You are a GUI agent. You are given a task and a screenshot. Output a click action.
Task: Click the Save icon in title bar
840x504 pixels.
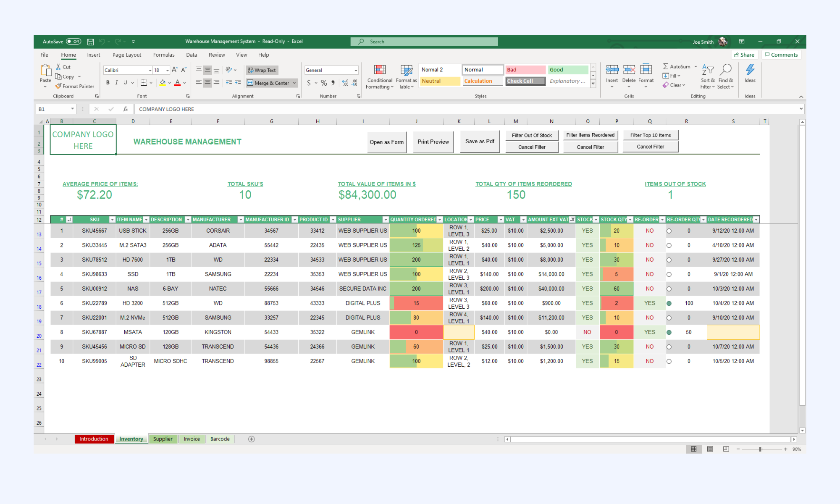coord(90,42)
